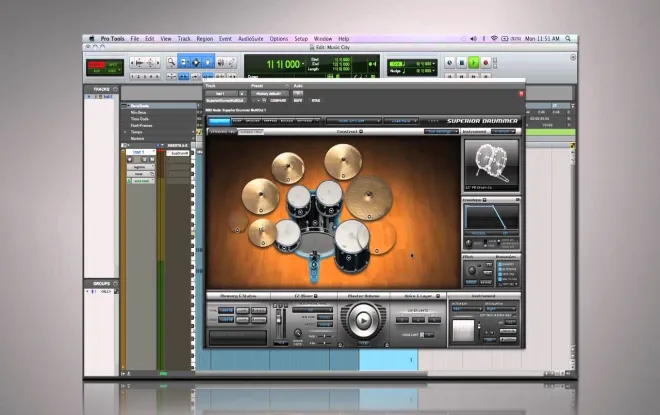Viewport: 660px width, 415px height.
Task: Click the large ride cymbal on right
Action: 369,197
